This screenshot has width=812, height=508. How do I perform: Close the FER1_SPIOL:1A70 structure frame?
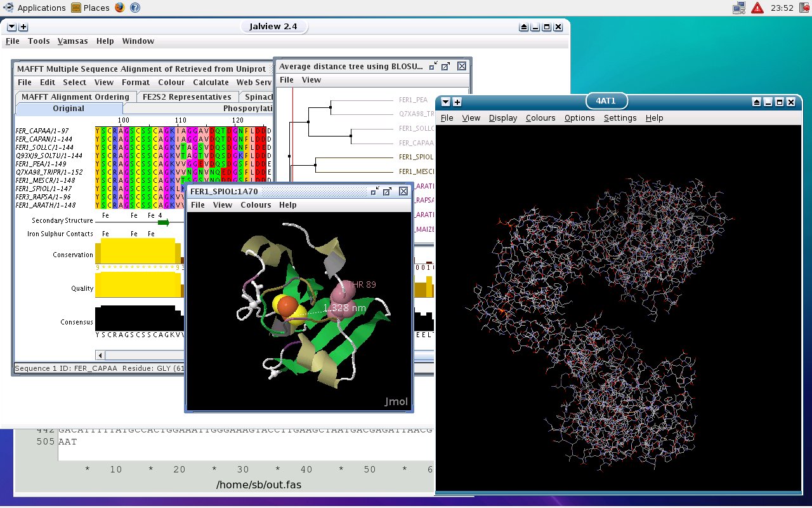403,191
